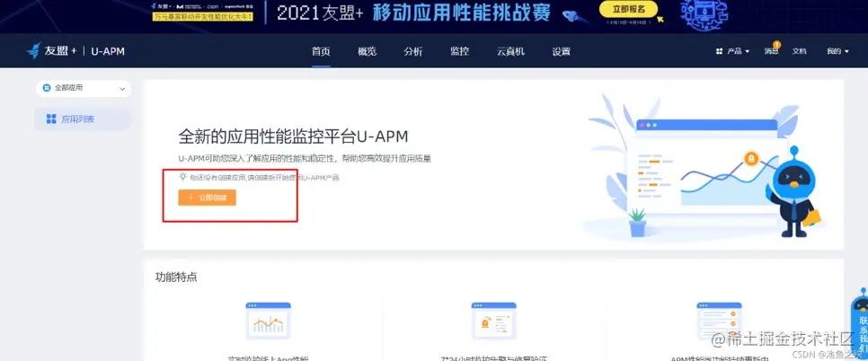Click the 立即创建 orange button
Image resolution: width=868 pixels, height=361 pixels.
pos(207,198)
